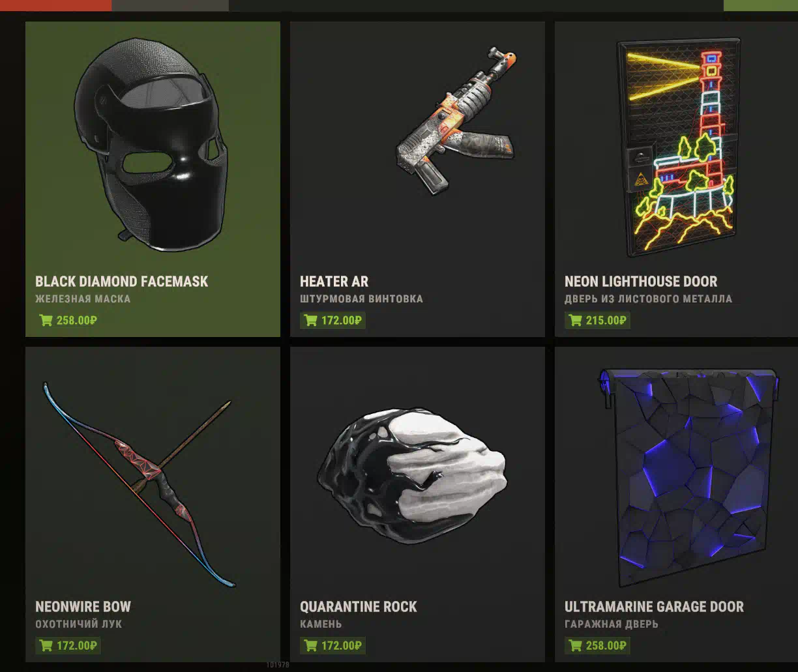Click the cart icon on Black Diamond Facemask
The image size is (798, 672).
46,320
